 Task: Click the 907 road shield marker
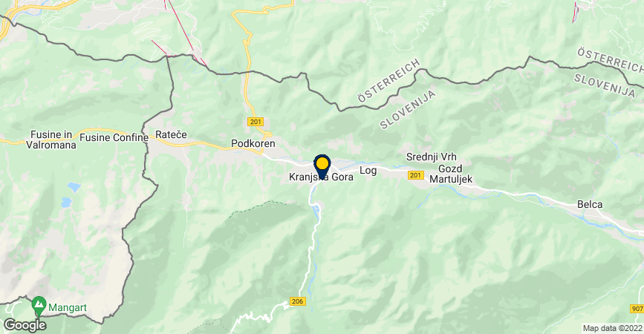[x=637, y=309]
